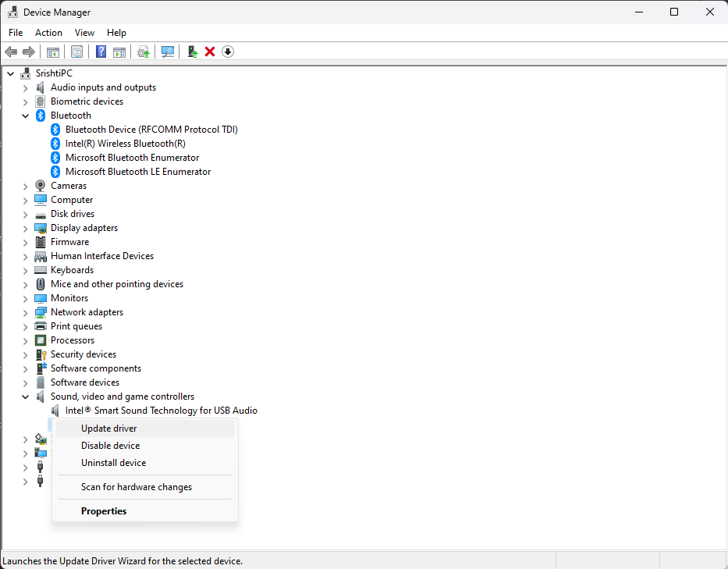This screenshot has width=728, height=569.
Task: Expand the Audio inputs and outputs category
Action: [26, 87]
